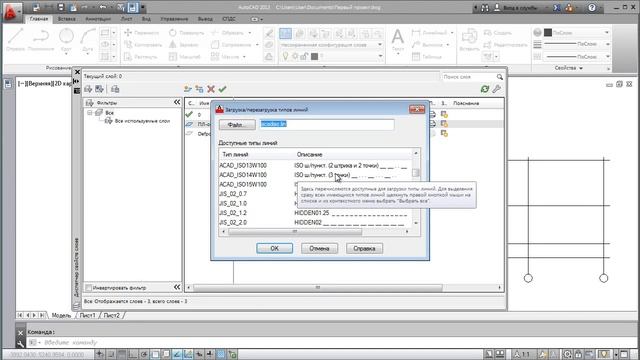Screen dimensions: 640x360
Task: Open the current layer dropdown in ribbon
Action: [x=380, y=57]
